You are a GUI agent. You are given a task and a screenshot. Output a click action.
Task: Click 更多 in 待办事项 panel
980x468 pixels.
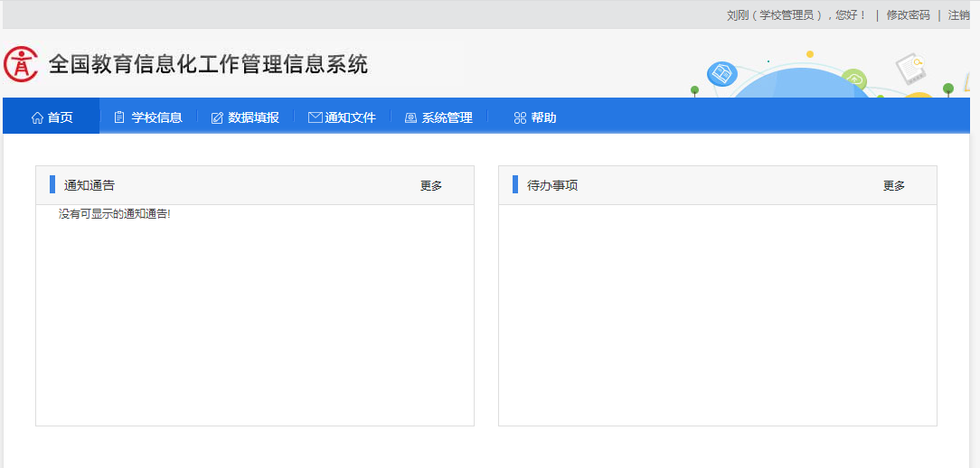point(894,185)
